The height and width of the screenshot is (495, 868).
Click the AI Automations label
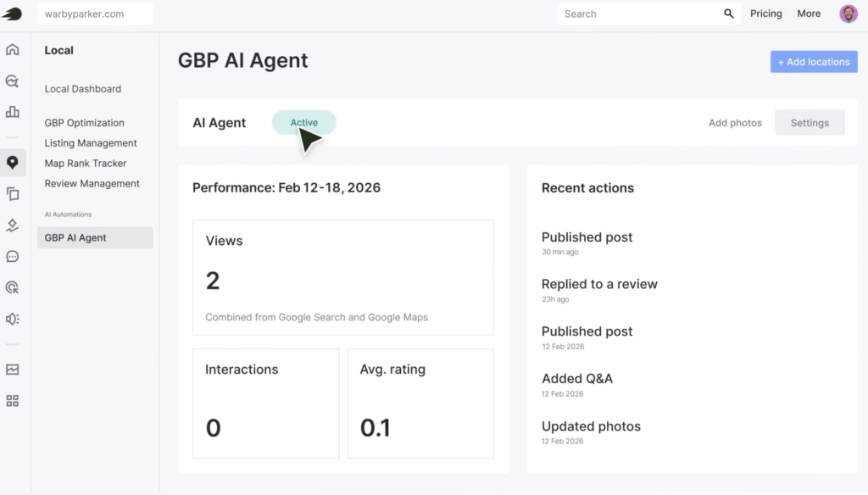tap(68, 214)
